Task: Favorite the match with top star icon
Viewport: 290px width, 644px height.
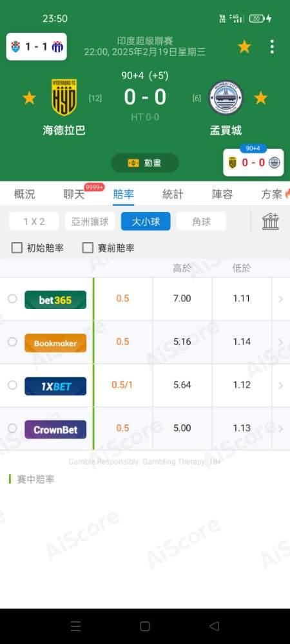Action: click(244, 47)
